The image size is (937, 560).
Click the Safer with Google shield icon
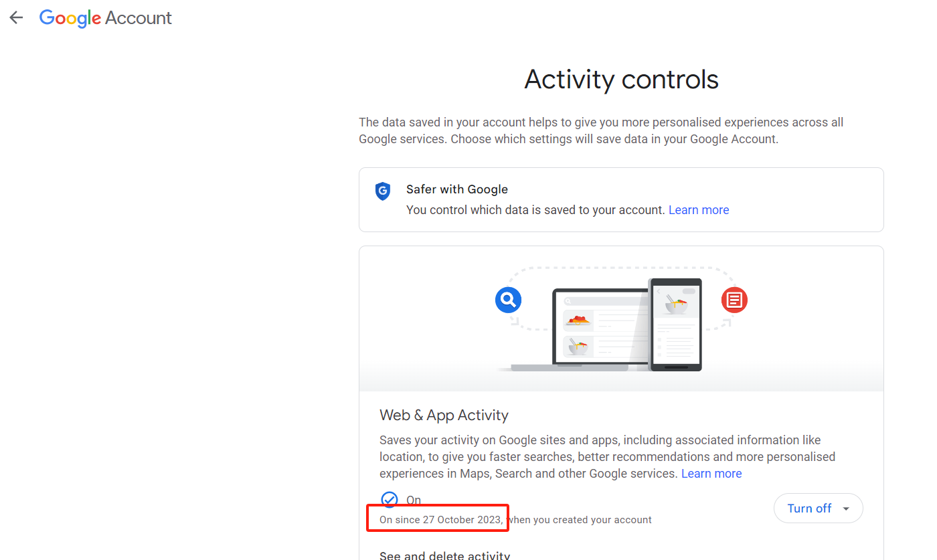point(382,191)
